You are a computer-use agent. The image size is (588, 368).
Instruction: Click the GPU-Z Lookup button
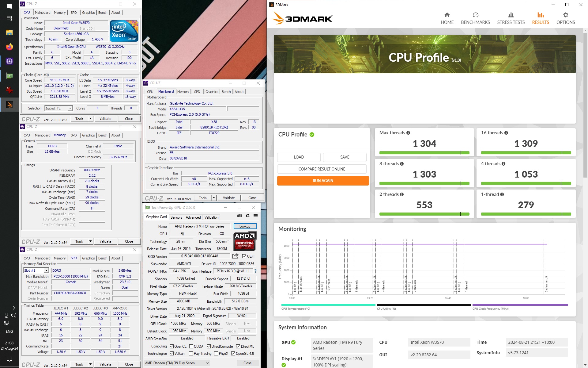coord(245,226)
